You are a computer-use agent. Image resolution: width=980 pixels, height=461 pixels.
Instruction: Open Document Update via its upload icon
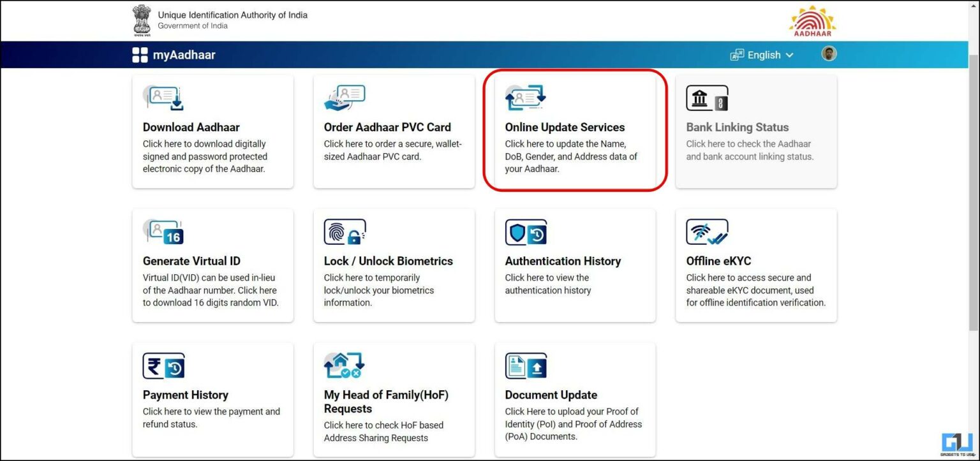tap(525, 365)
